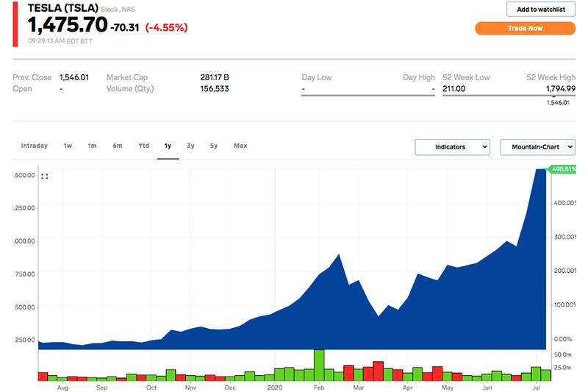Screen dimensions: 588x392
Task: Select the 1w time range
Action: click(68, 146)
